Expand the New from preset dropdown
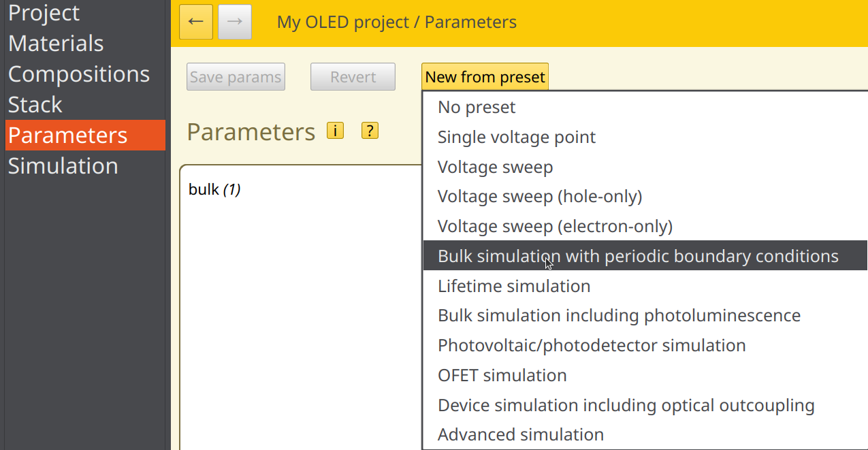The image size is (868, 450). tap(484, 77)
